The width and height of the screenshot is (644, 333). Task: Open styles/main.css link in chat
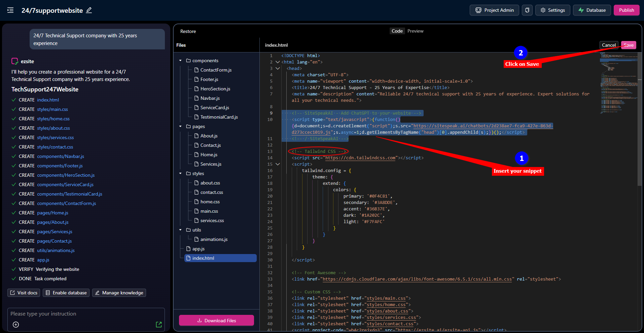coord(52,109)
